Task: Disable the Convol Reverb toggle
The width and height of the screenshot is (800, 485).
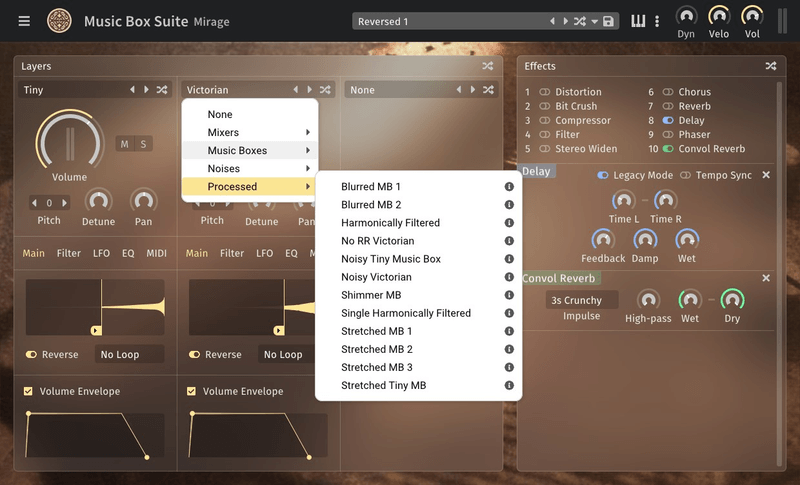Action: pyautogui.click(x=668, y=149)
